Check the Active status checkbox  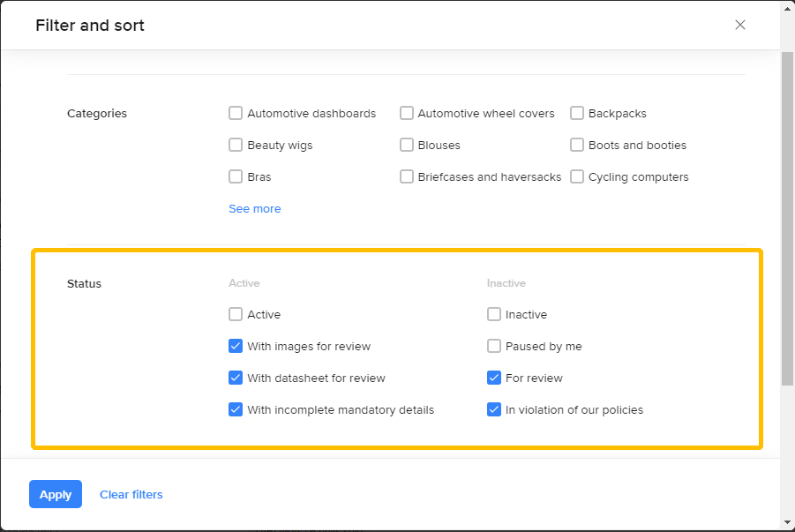236,314
